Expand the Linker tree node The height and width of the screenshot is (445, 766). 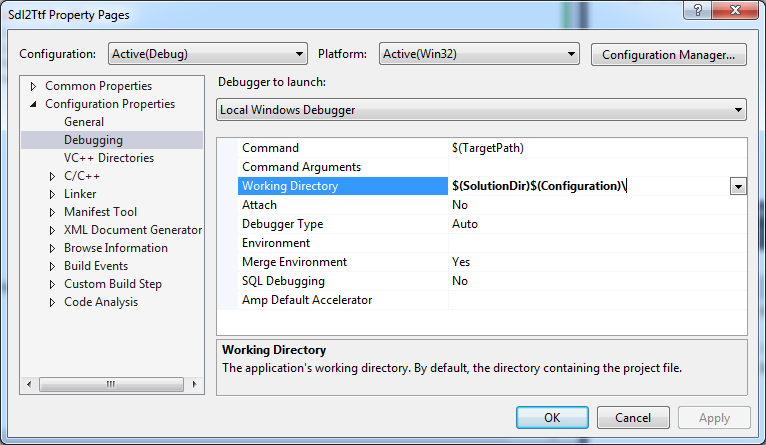point(53,194)
